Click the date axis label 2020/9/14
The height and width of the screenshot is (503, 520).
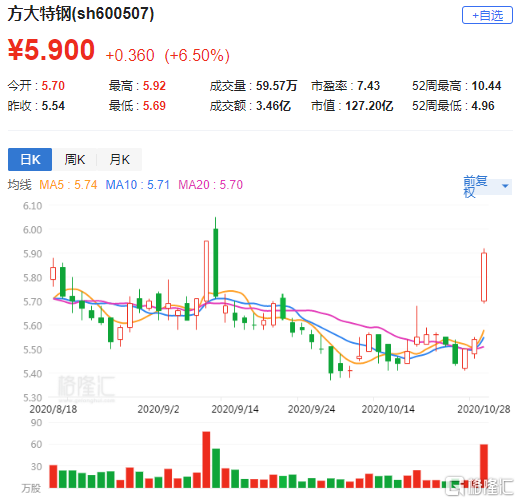coord(235,409)
